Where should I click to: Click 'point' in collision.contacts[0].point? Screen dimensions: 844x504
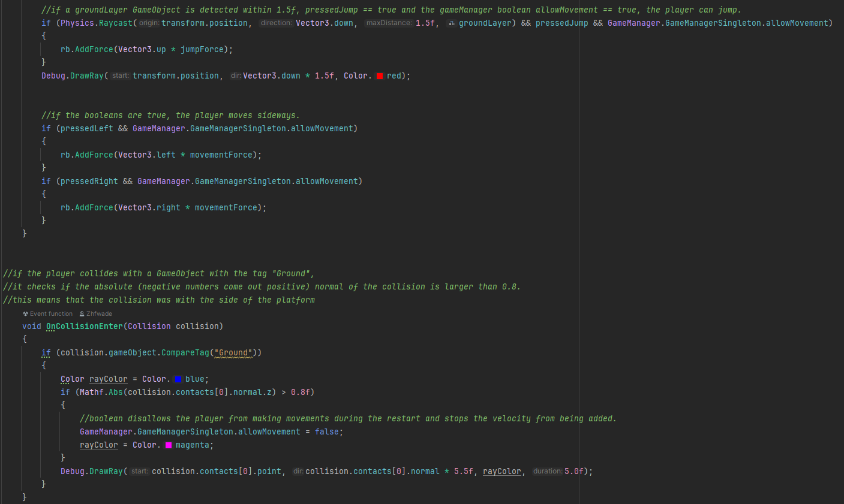(x=269, y=471)
